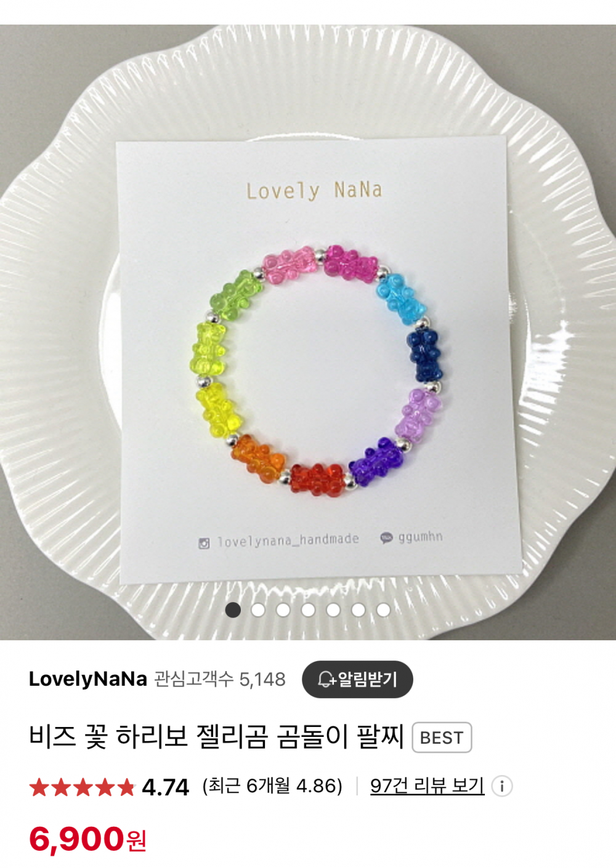
Task: Tap the chat bubble icon near ggumhn
Action: pos(386,537)
